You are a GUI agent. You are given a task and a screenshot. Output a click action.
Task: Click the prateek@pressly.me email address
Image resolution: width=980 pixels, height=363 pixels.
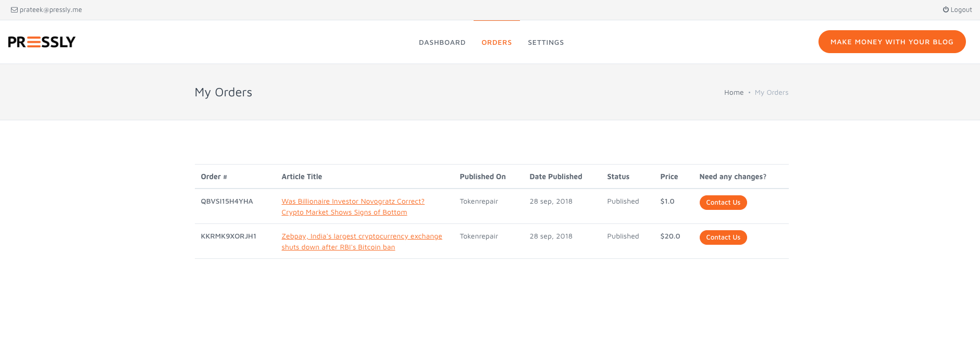tap(51, 10)
